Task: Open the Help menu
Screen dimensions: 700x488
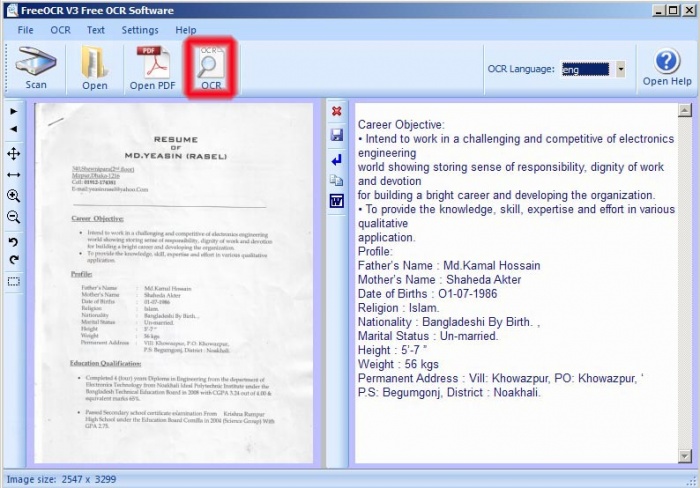Action: click(x=186, y=30)
